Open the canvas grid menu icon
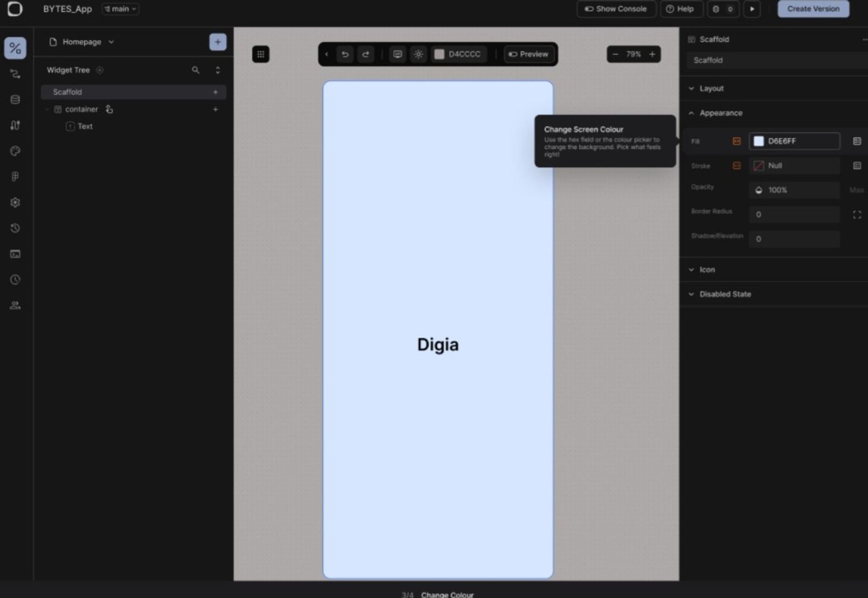 pos(260,54)
